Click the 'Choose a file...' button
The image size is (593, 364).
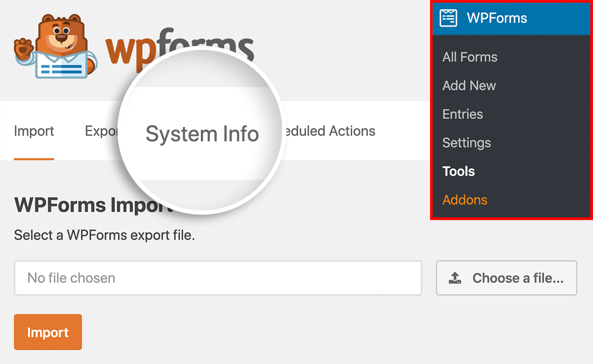[506, 278]
